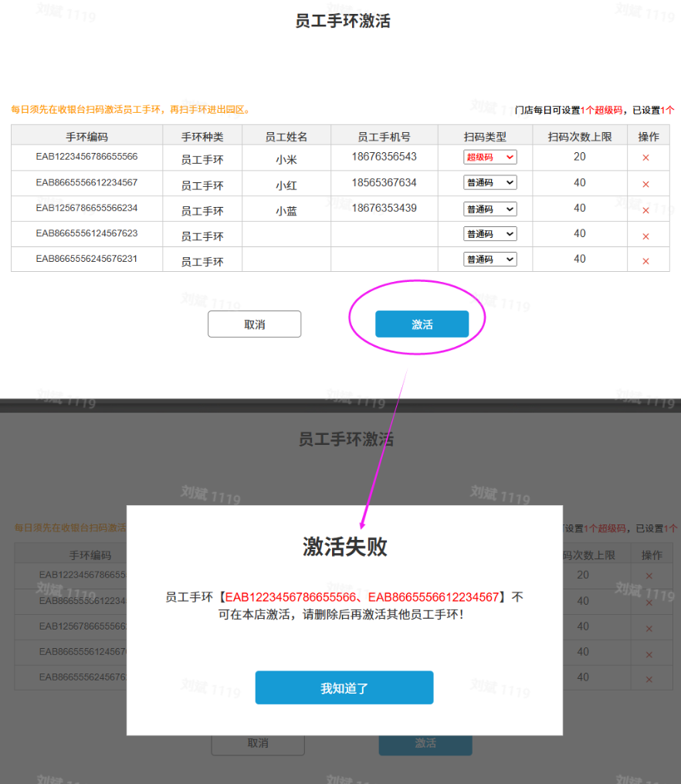The height and width of the screenshot is (784, 681).
Task: Click the phone number field showing 18676353439
Action: coord(384,209)
